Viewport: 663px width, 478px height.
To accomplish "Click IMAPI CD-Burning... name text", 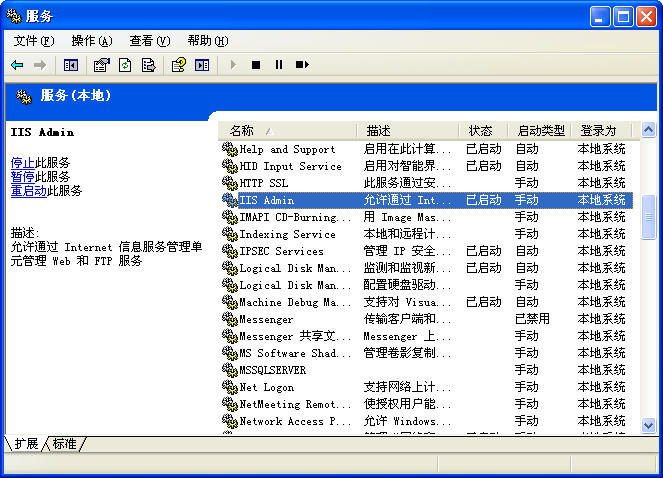I will [295, 217].
